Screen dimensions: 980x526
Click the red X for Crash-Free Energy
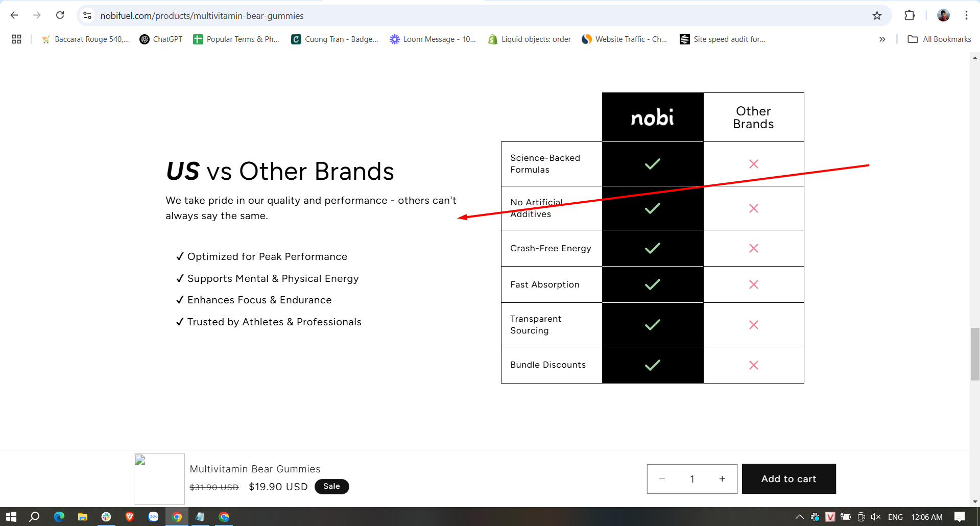pos(753,248)
